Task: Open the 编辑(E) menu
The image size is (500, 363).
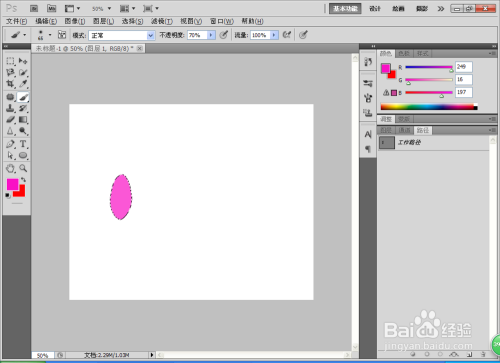Action: coord(46,21)
